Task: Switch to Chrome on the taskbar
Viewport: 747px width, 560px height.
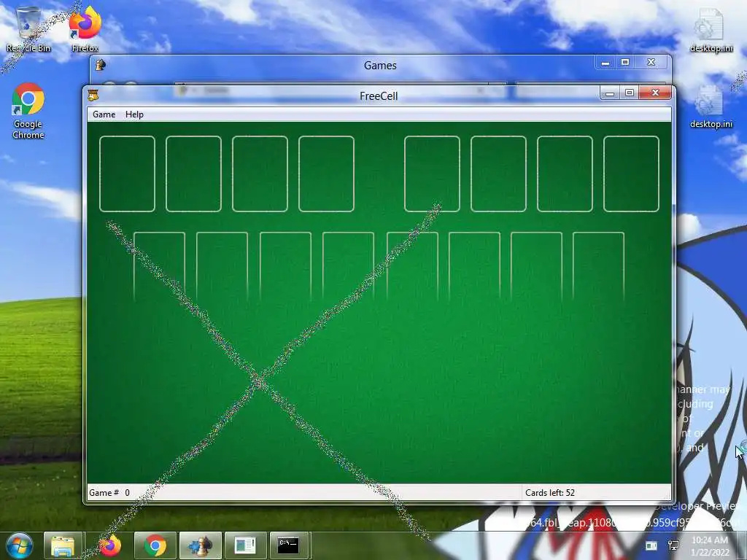Action: [155, 545]
